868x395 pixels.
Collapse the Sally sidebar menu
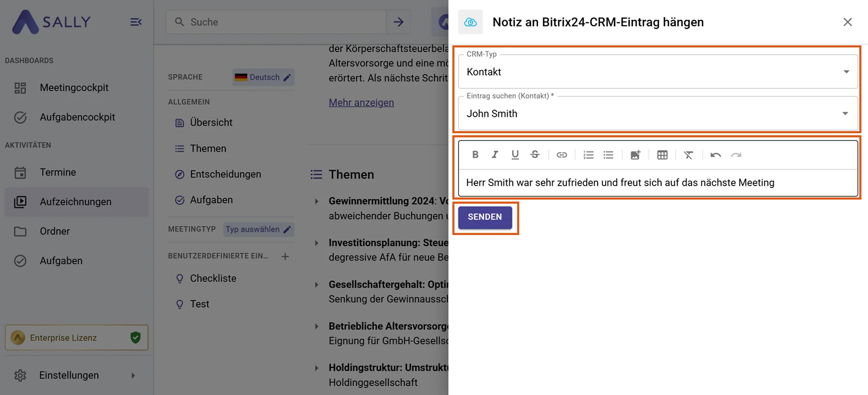pos(136,22)
